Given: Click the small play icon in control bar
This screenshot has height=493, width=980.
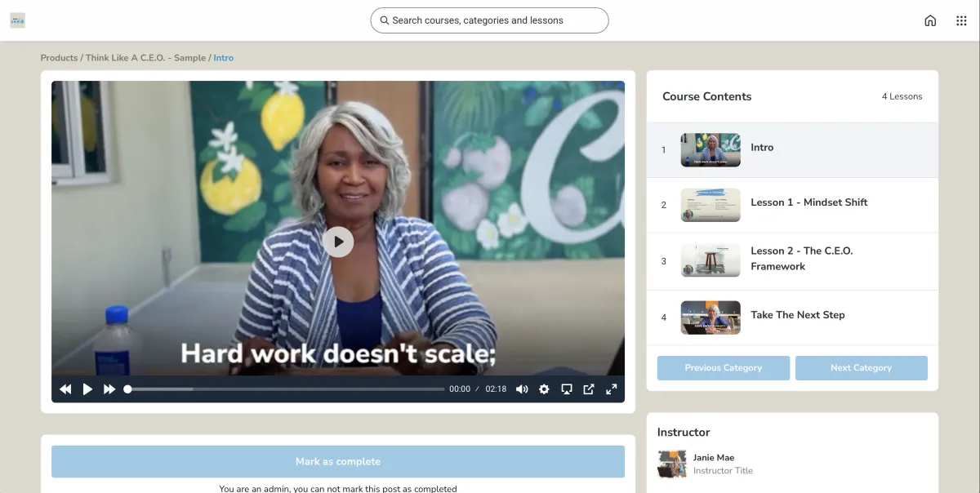Looking at the screenshot, I should point(87,389).
